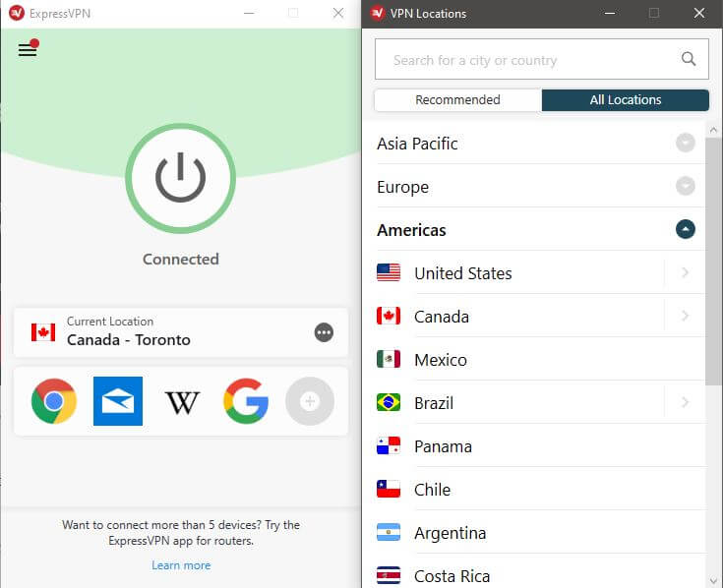723x588 pixels.
Task: Open the Google shortcut
Action: 246,401
